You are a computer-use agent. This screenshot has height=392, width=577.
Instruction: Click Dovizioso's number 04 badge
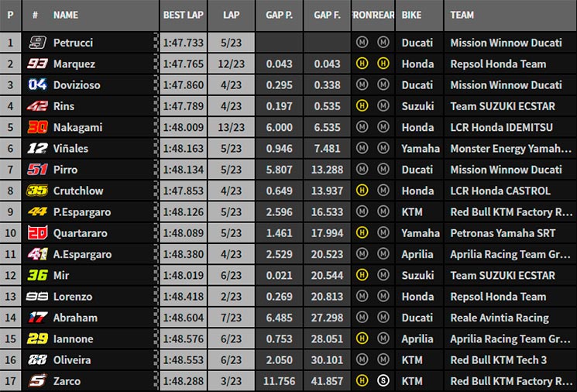click(x=37, y=85)
